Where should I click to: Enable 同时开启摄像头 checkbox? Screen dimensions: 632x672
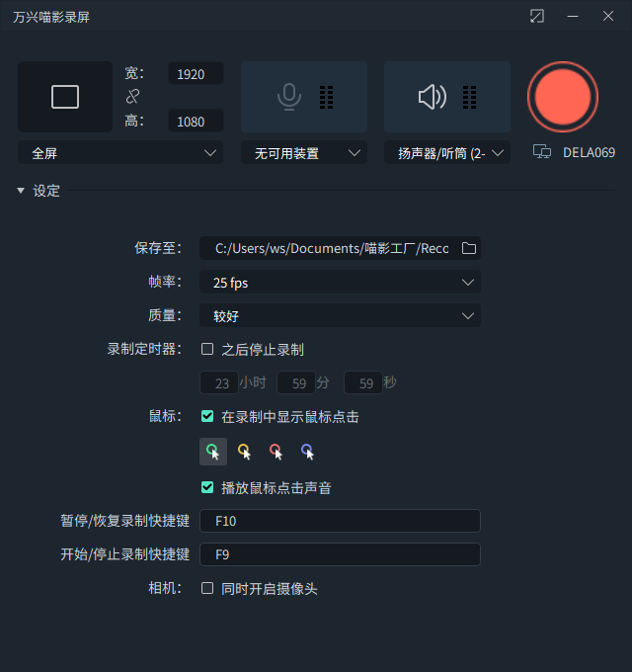[207, 588]
